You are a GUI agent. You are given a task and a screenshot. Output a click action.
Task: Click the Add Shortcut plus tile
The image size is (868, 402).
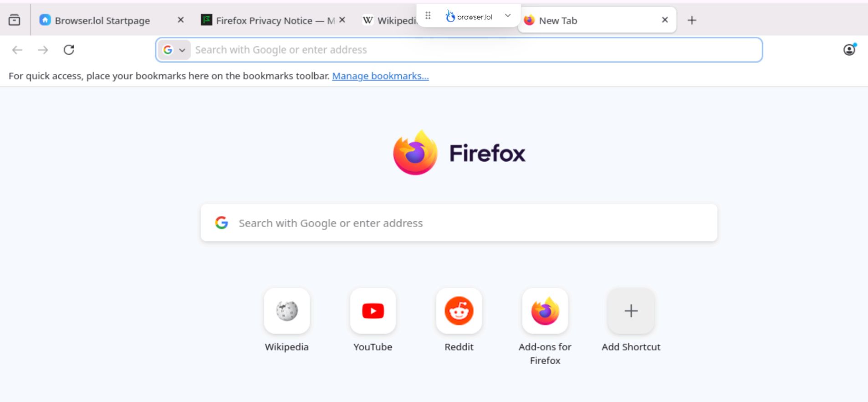[x=631, y=311]
